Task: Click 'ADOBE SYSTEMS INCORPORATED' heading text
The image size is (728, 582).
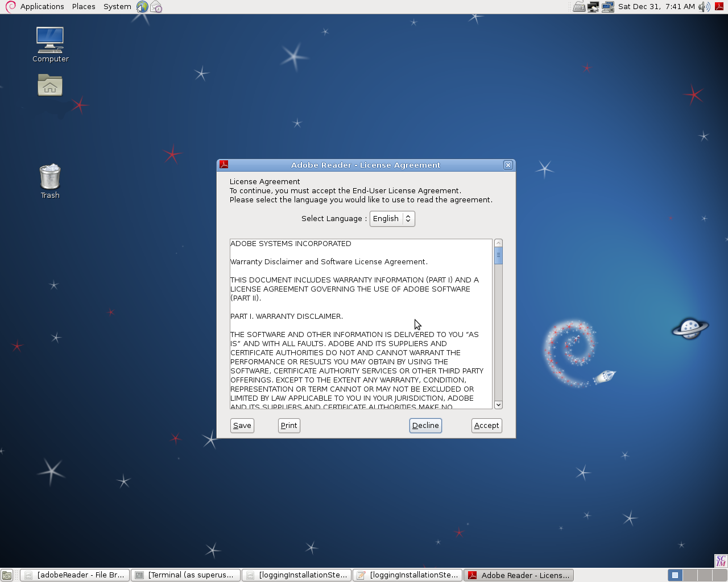Action: [x=291, y=244]
